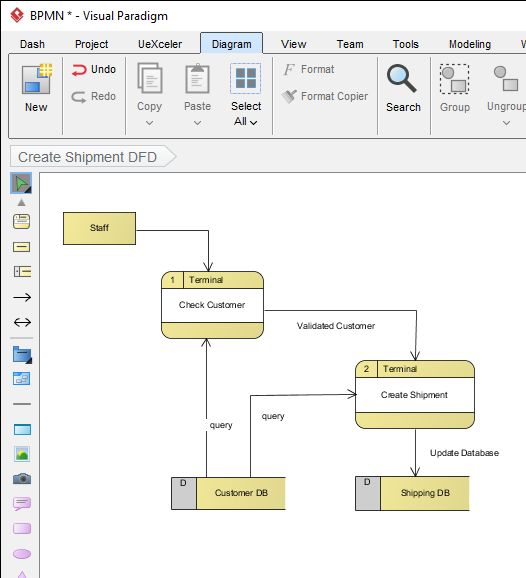Viewport: 526px width, 578px height.
Task: Click the Redo button
Action: coord(94,97)
